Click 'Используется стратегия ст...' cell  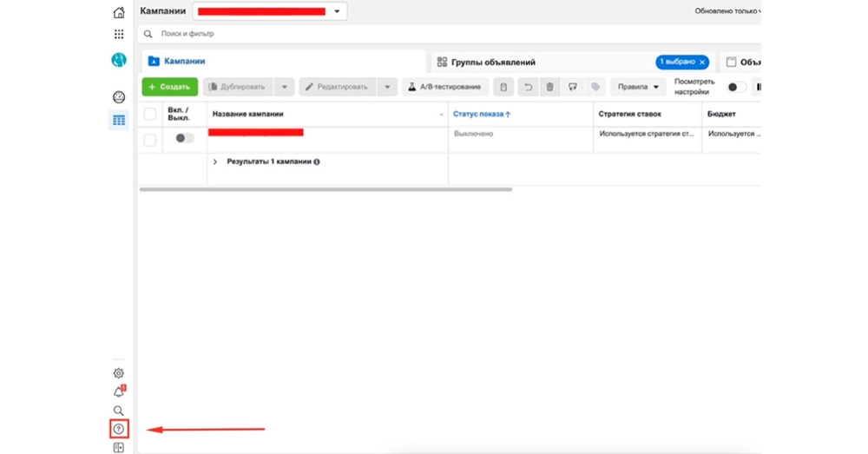coord(646,134)
